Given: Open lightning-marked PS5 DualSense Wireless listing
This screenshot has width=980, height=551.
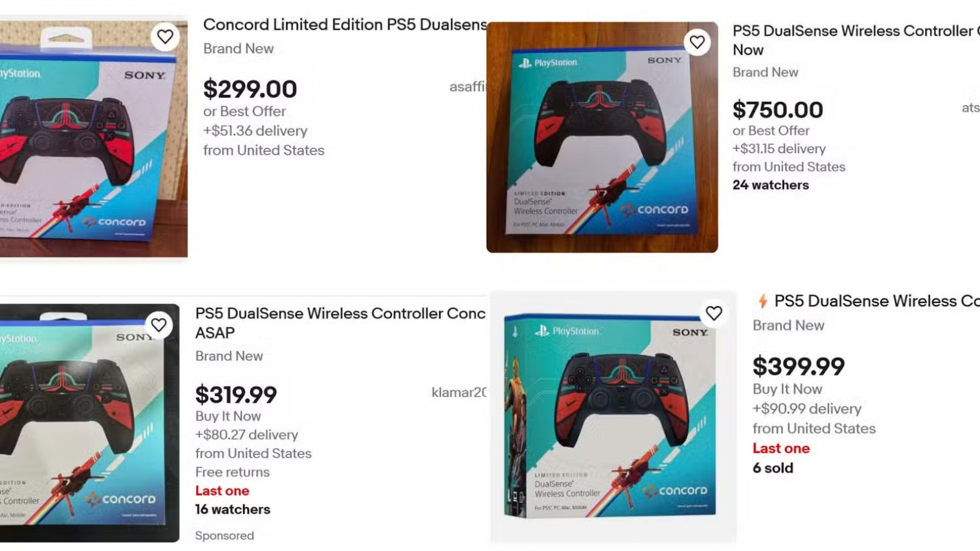Looking at the screenshot, I should point(877,301).
